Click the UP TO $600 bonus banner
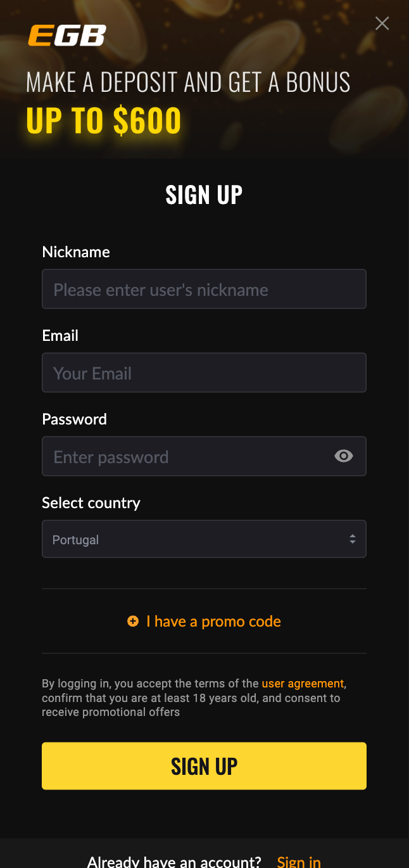Screen dimensions: 409x868 click(104, 120)
